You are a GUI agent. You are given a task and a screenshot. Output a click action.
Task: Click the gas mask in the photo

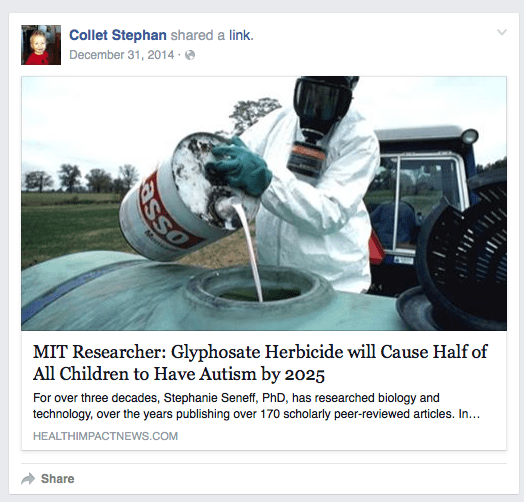pos(322,121)
